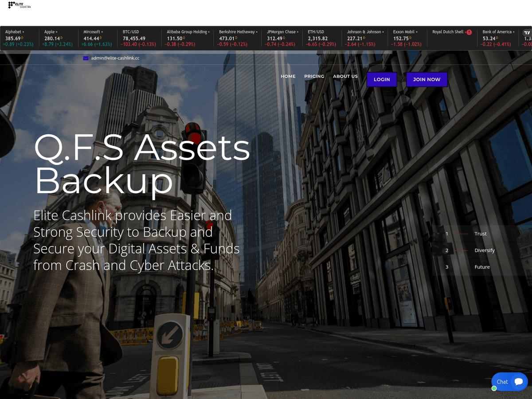Click the JOIN NOW button
This screenshot has width=532, height=399.
[x=427, y=79]
